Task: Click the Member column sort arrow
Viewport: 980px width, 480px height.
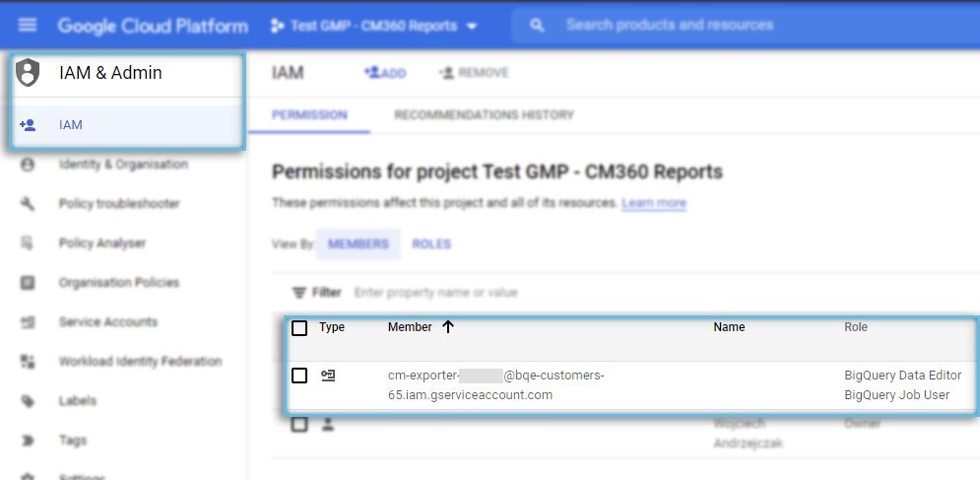Action: coord(447,326)
